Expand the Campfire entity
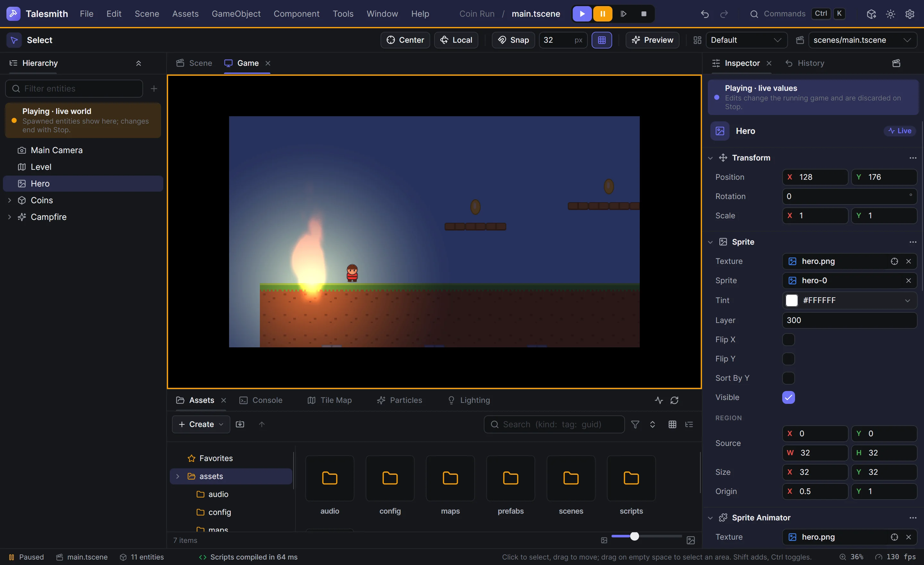 pyautogui.click(x=9, y=217)
